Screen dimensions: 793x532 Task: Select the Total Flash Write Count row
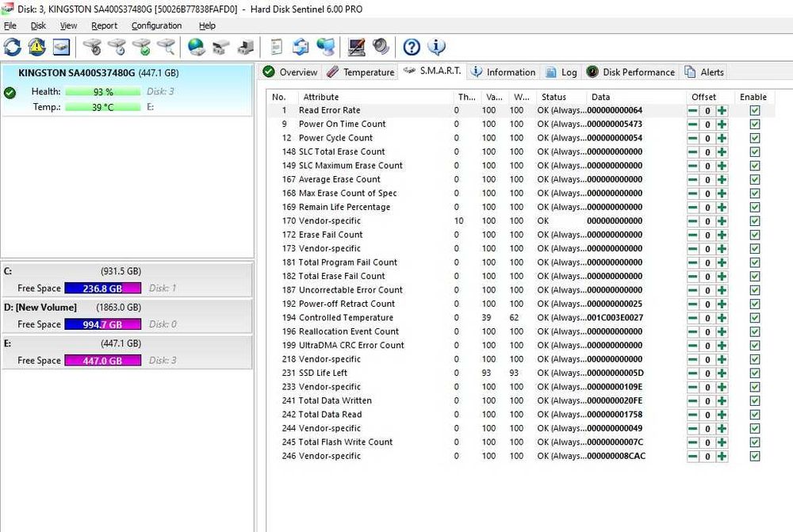click(521, 442)
